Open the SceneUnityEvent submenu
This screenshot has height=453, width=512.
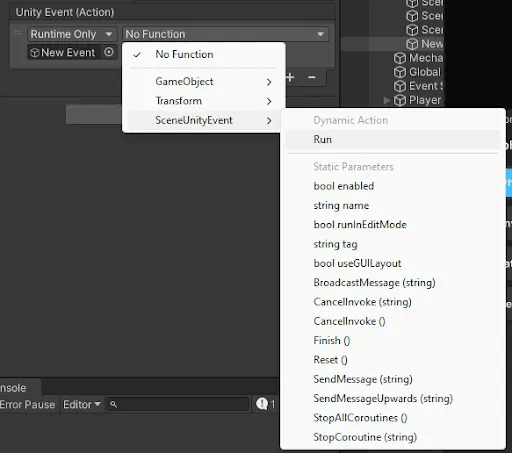204,120
